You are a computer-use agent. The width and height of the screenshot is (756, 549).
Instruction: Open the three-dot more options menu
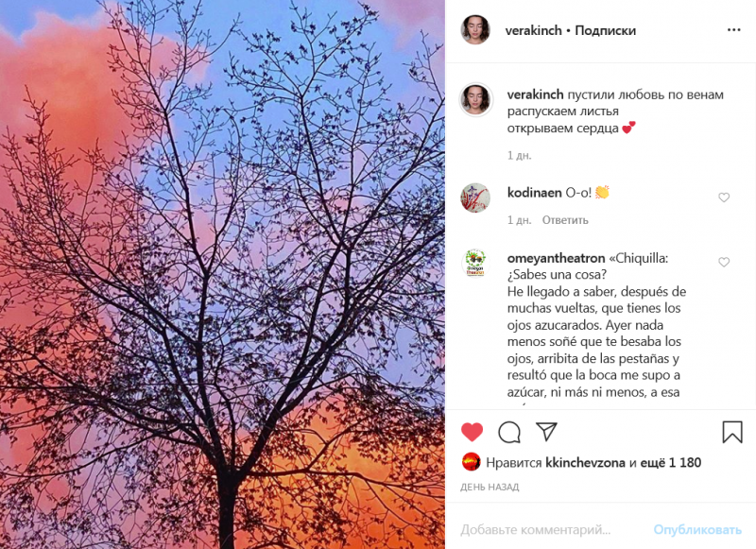coord(733,30)
